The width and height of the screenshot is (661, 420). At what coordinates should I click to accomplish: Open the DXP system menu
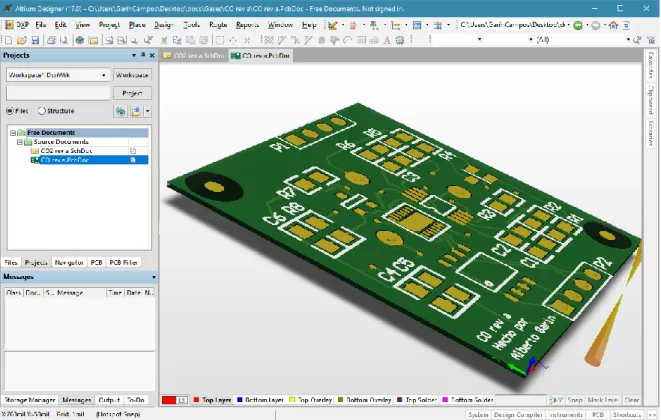point(18,25)
